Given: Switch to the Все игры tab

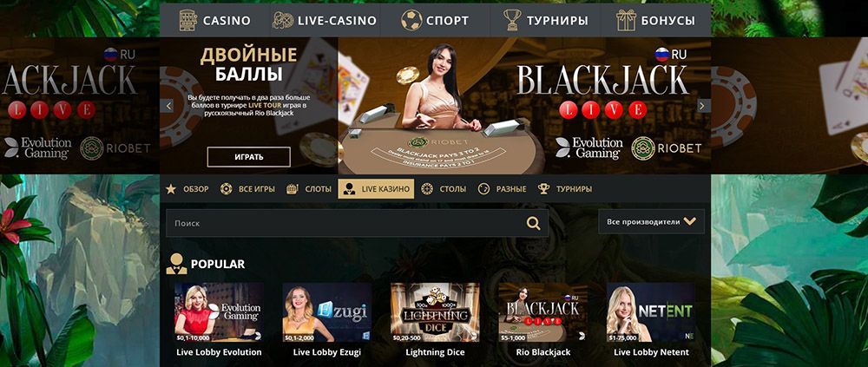Looking at the screenshot, I should tap(247, 189).
